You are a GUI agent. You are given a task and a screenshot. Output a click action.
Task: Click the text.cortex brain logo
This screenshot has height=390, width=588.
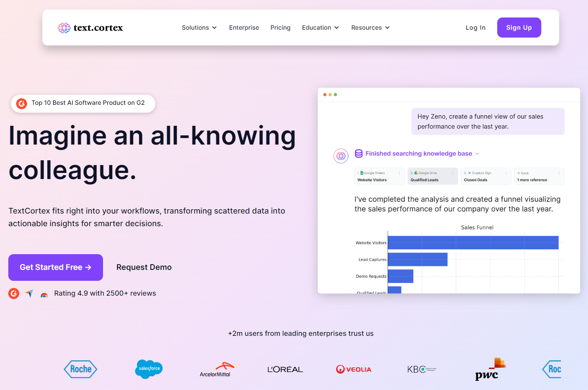click(64, 28)
